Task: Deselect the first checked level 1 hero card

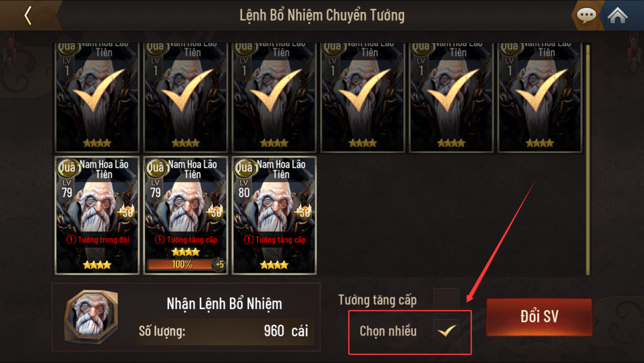Action: 97,97
